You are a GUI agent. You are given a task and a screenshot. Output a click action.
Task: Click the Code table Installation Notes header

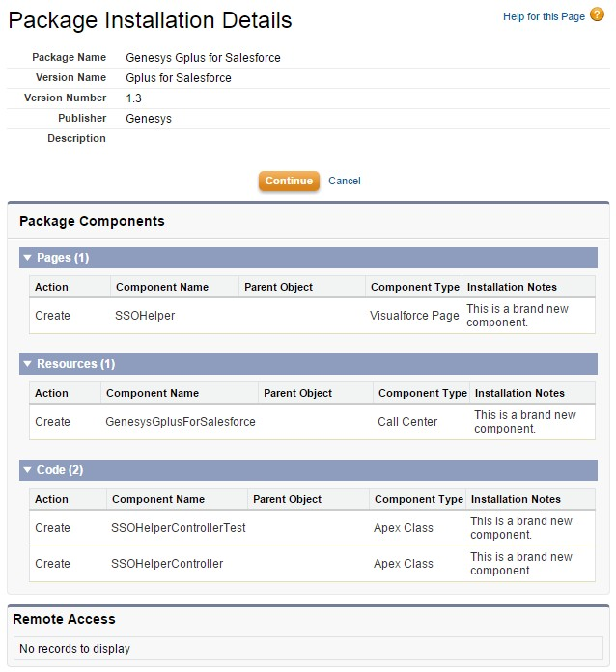pyautogui.click(x=516, y=499)
